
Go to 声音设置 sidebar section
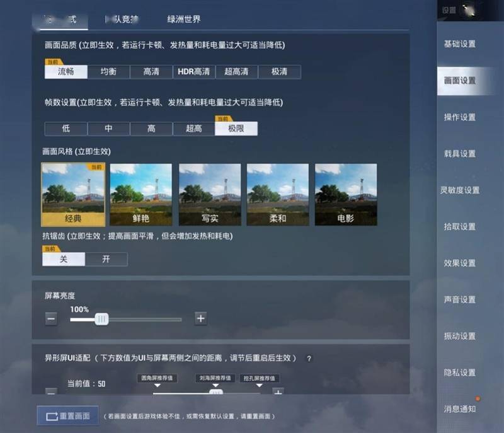460,300
